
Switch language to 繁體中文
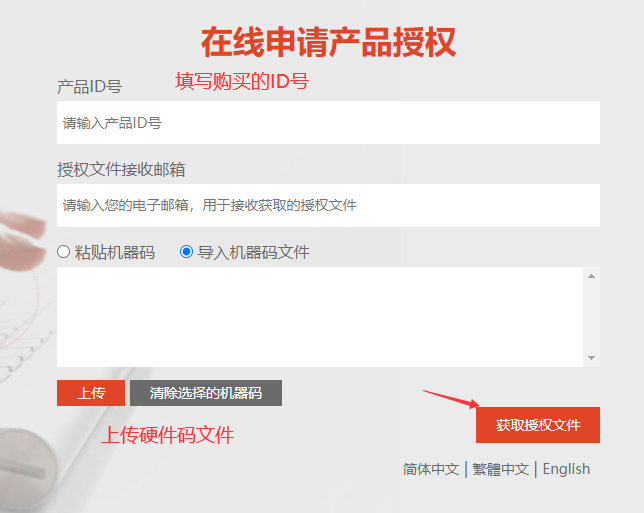(500, 469)
